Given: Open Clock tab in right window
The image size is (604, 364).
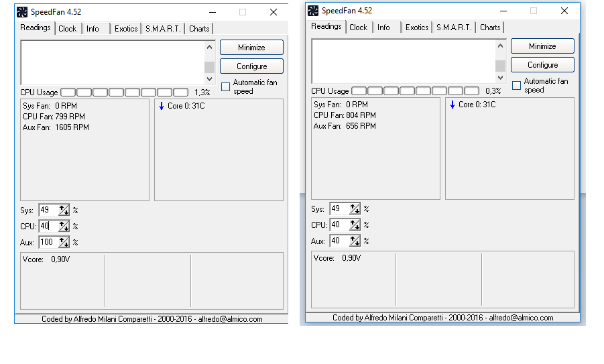Looking at the screenshot, I should tap(358, 27).
